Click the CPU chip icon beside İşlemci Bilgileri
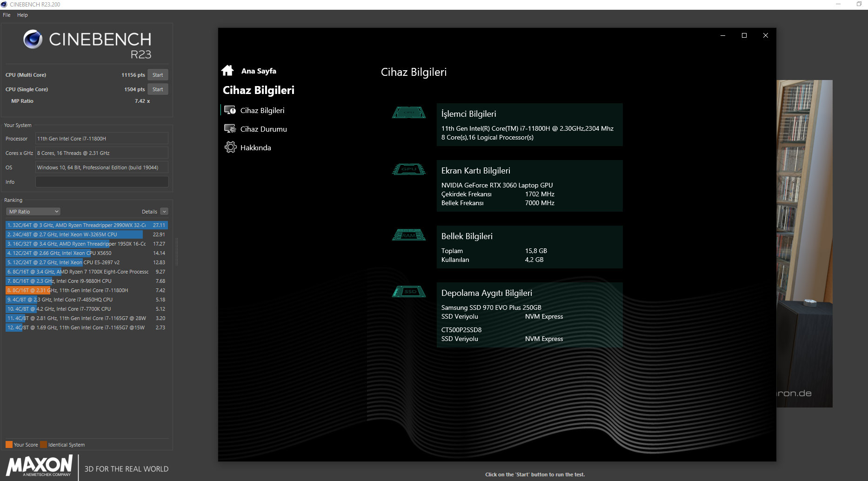Image resolution: width=868 pixels, height=481 pixels. [x=408, y=113]
